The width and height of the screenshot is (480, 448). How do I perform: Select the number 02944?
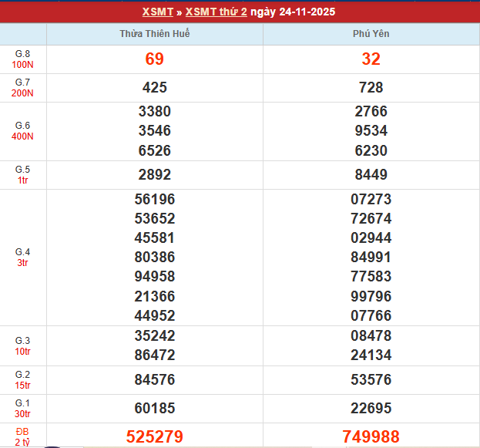[371, 237]
